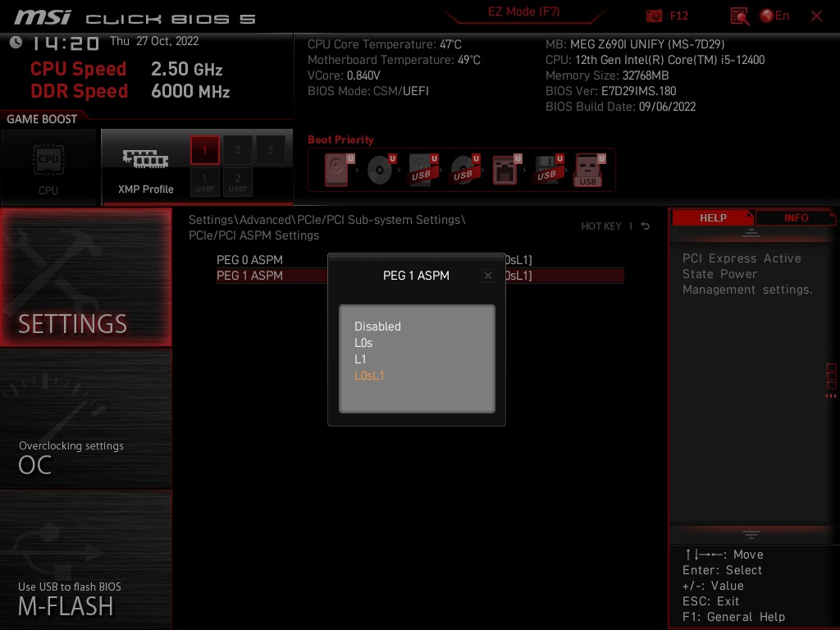This screenshot has width=840, height=630.
Task: Select XMP user profile 1
Action: coord(204,183)
